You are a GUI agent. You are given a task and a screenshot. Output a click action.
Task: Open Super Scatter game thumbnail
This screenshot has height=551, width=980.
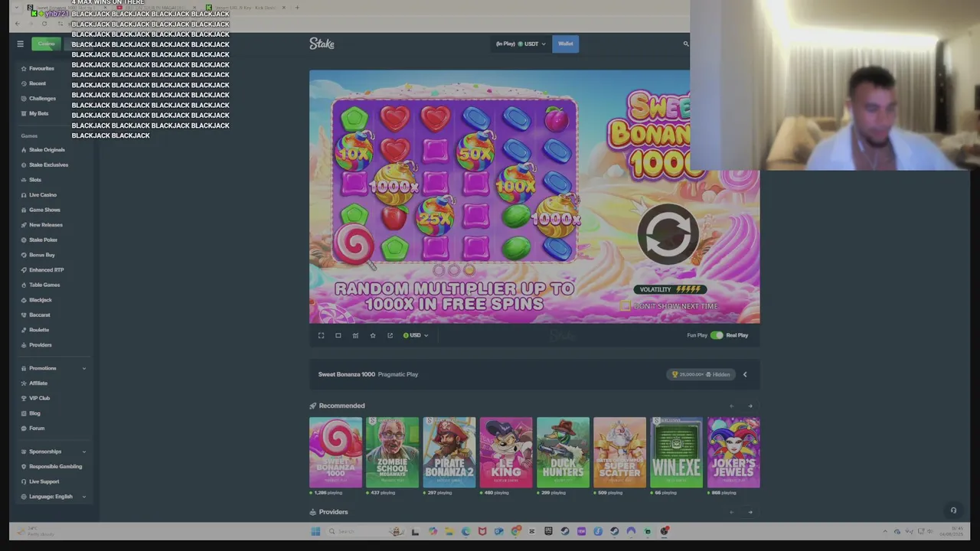(x=620, y=452)
